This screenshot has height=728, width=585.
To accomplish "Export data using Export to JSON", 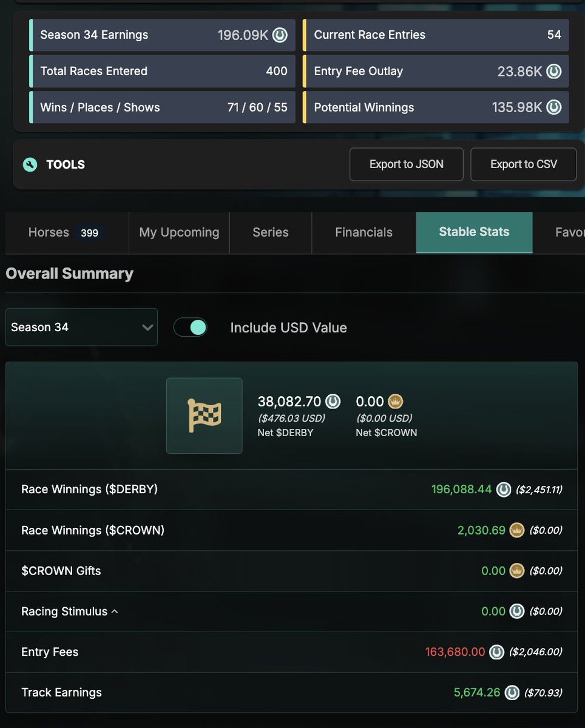I will [x=407, y=164].
